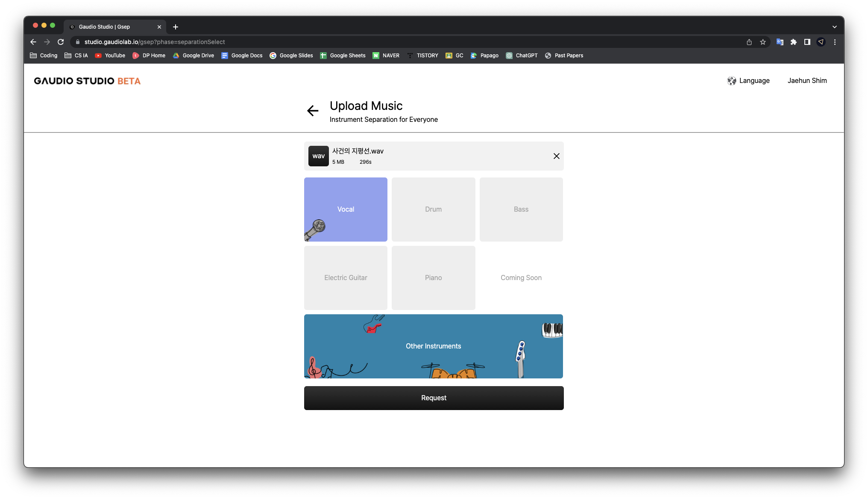
Task: Select the Drum instrument tile
Action: click(433, 209)
